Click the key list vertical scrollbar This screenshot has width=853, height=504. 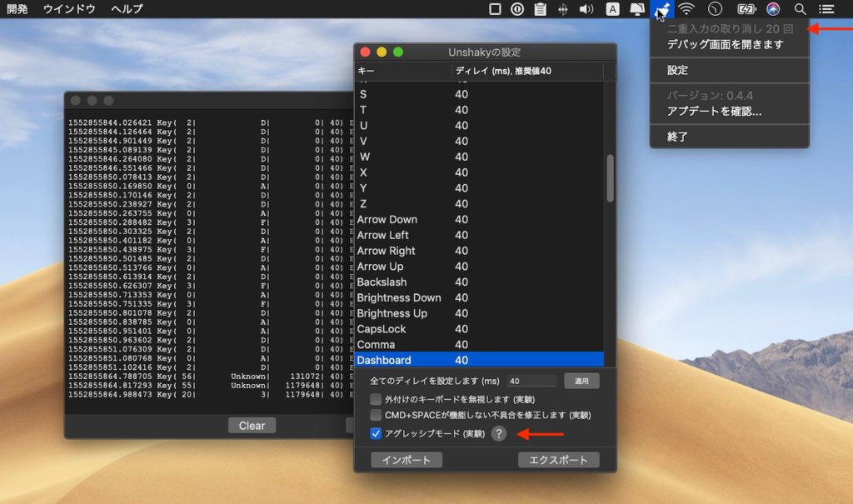(610, 177)
